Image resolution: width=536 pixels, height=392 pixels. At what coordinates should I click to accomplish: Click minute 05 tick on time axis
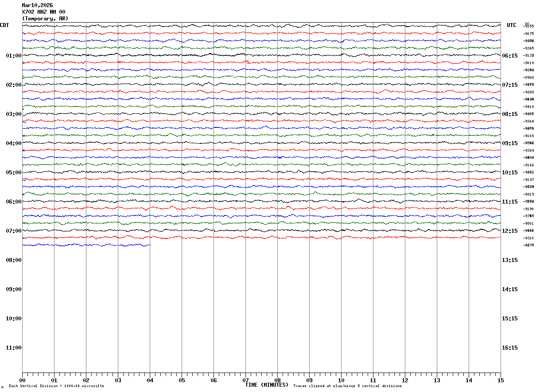(x=182, y=380)
